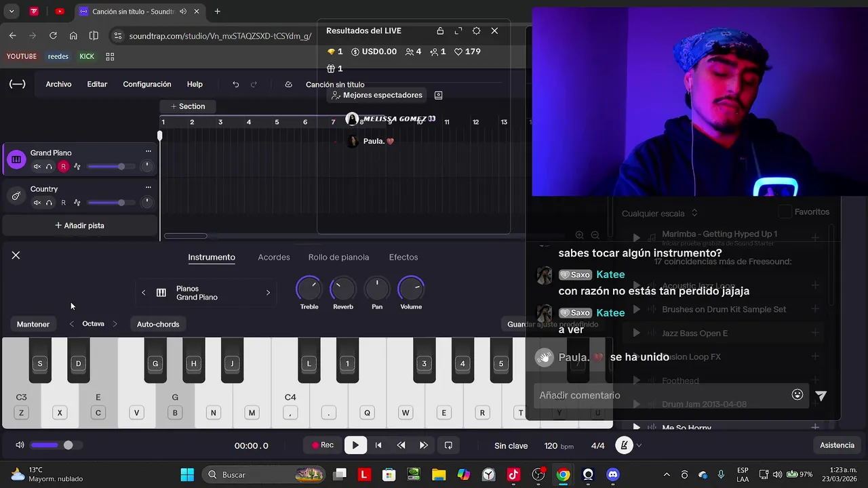This screenshot has width=868, height=488.
Task: Toggle loop cycle mode
Action: tap(448, 445)
